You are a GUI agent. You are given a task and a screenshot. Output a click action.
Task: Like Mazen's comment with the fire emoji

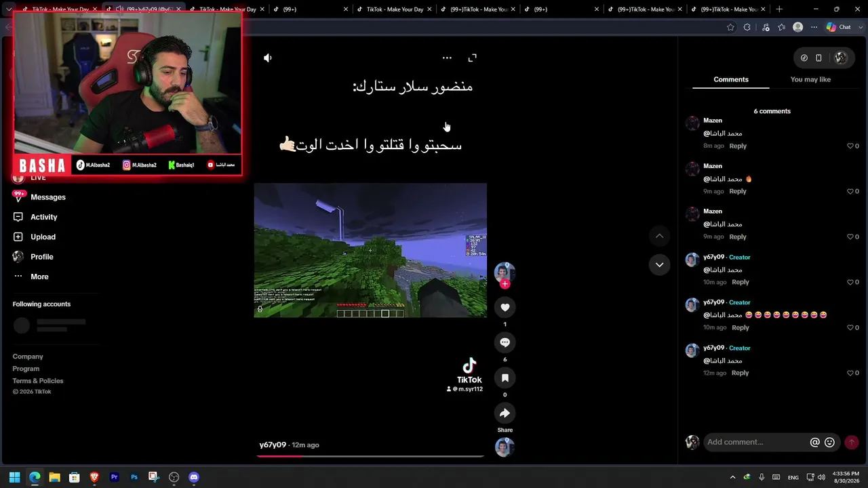(x=850, y=191)
